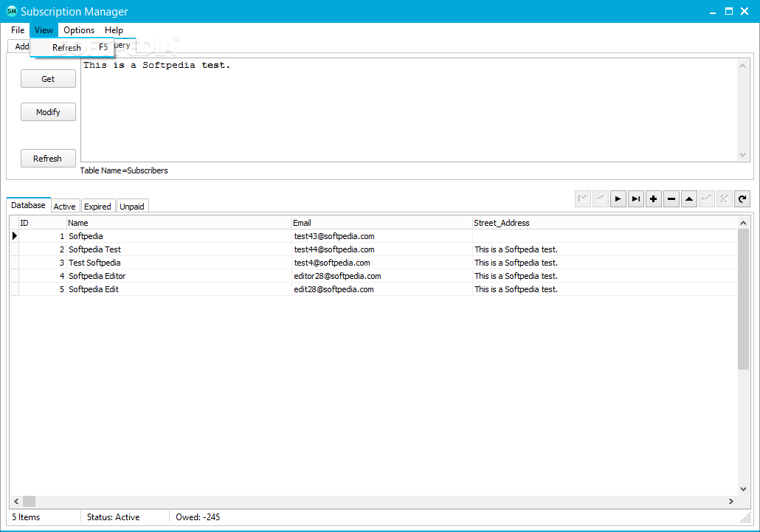Click the Refresh button below Modify
The height and width of the screenshot is (532, 760).
[48, 159]
